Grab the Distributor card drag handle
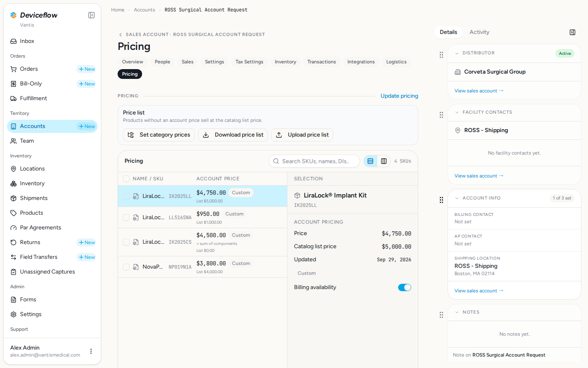 pos(441,54)
